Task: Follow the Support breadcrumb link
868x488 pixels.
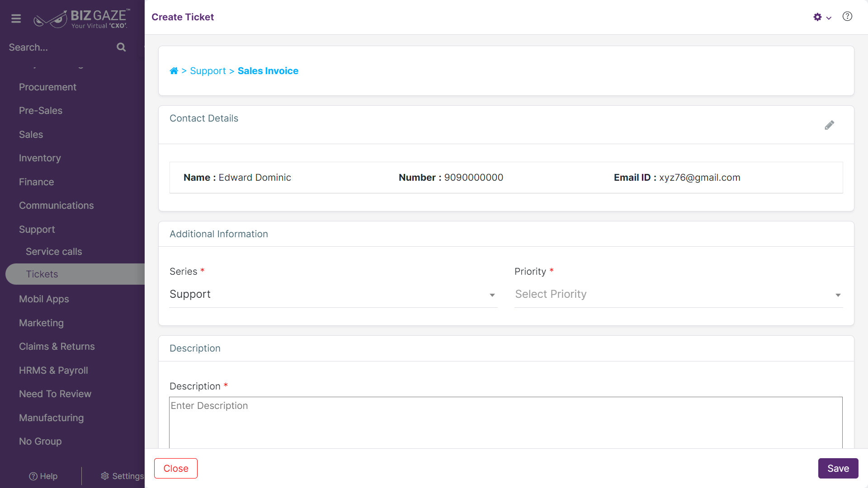Action: tap(208, 71)
